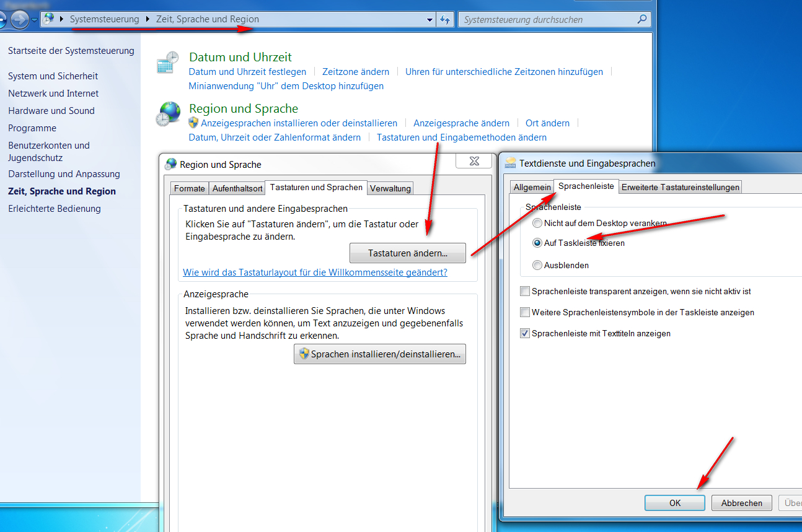Select the 'Ausblenden' radio option
802x532 pixels.
[537, 265]
